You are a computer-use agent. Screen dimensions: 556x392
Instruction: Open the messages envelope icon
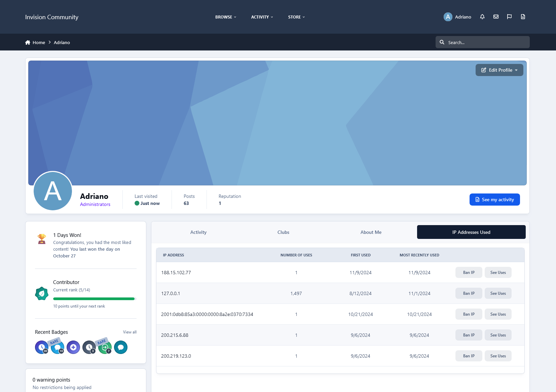pyautogui.click(x=496, y=17)
